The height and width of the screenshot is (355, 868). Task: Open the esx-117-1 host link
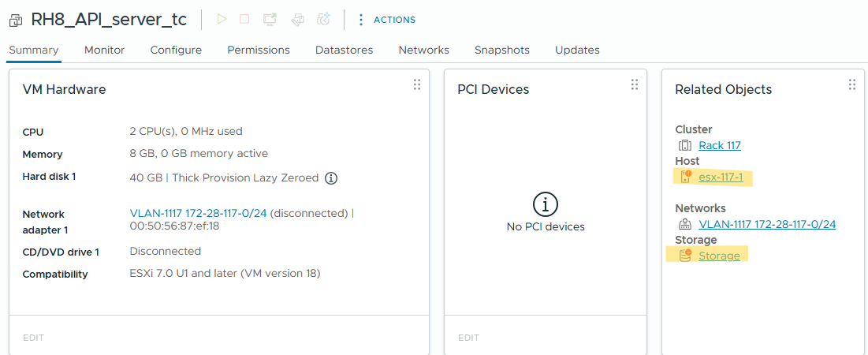721,177
